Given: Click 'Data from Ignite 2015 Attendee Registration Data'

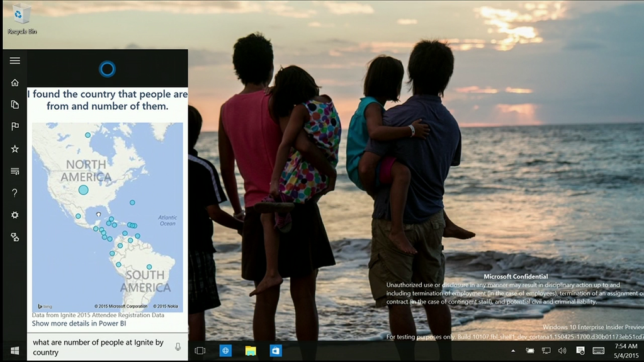Looking at the screenshot, I should [98, 315].
